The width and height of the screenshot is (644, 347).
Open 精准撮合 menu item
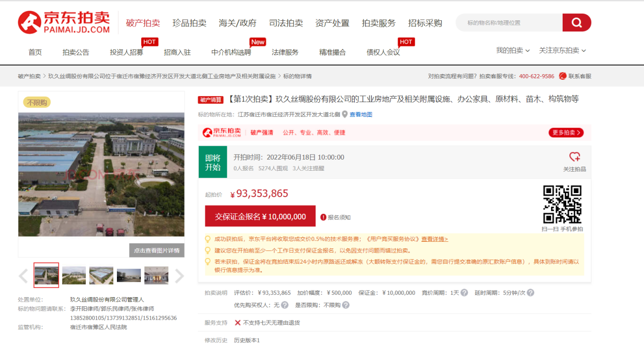click(332, 52)
